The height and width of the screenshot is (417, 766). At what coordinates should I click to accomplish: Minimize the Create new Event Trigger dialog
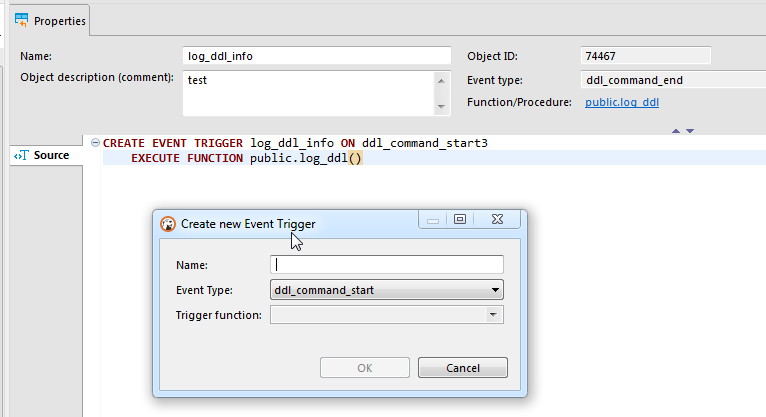coord(432,220)
